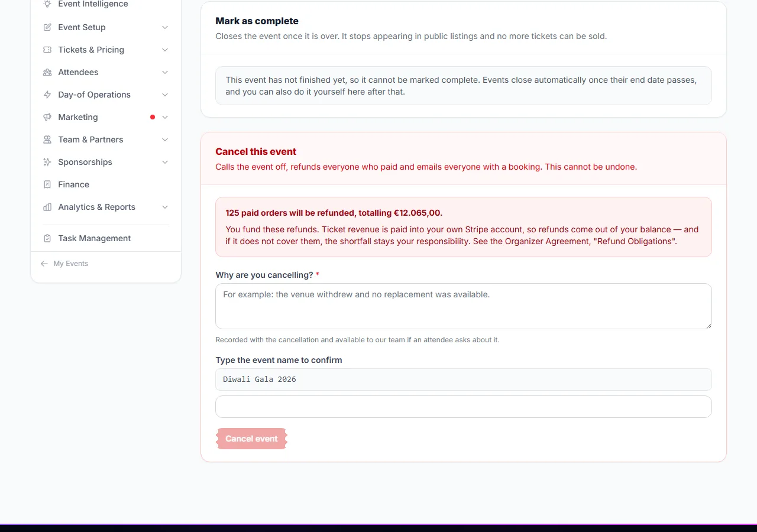Click the Analytics & Reports chart icon
The height and width of the screenshot is (532, 757).
pyautogui.click(x=47, y=207)
